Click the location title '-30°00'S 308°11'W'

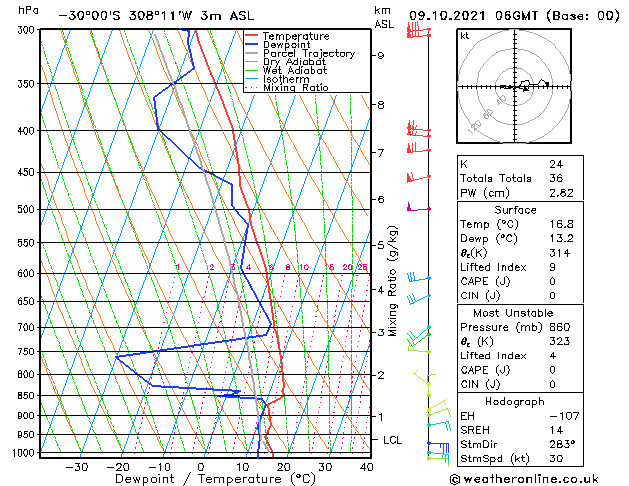point(126,16)
